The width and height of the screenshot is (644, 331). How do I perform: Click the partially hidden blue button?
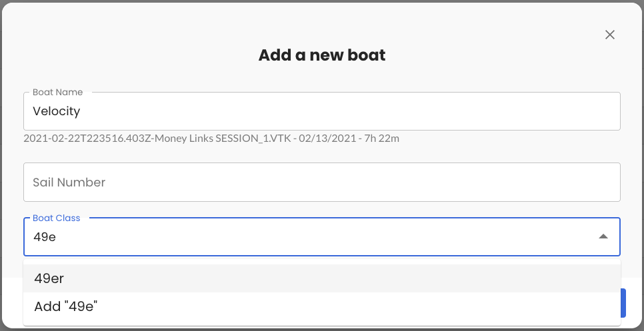pos(623,303)
